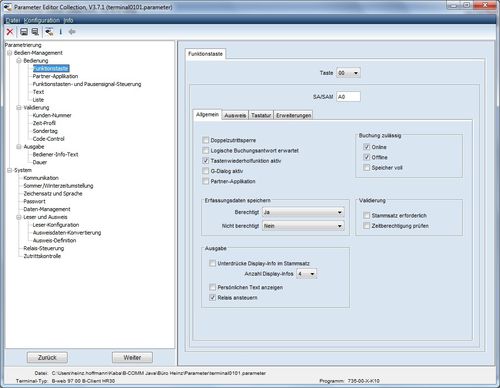Click the save toolbar icon

point(24,32)
